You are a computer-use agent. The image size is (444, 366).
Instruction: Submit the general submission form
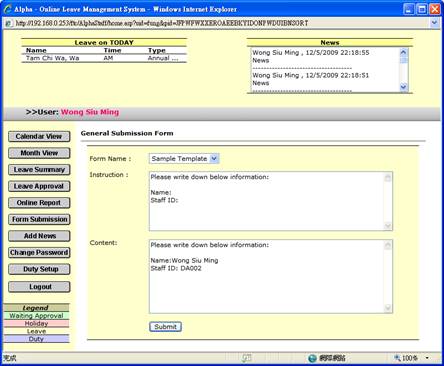tap(165, 327)
